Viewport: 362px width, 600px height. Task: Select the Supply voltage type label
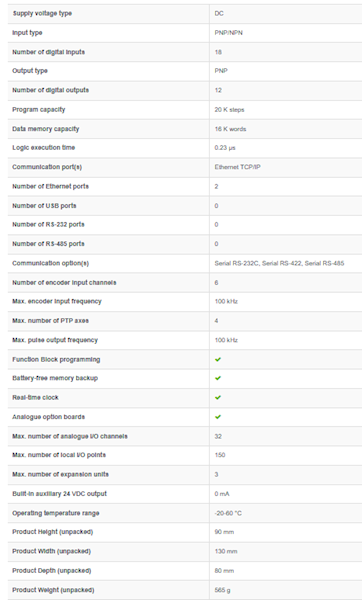click(x=42, y=13)
